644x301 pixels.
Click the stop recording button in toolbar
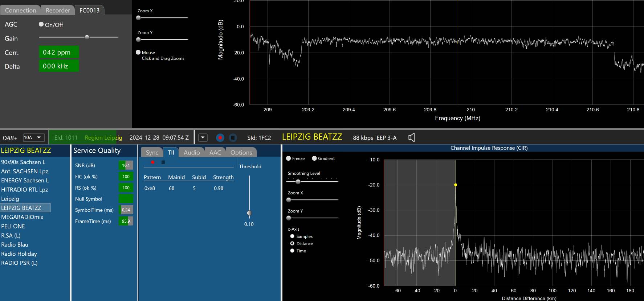click(x=233, y=138)
